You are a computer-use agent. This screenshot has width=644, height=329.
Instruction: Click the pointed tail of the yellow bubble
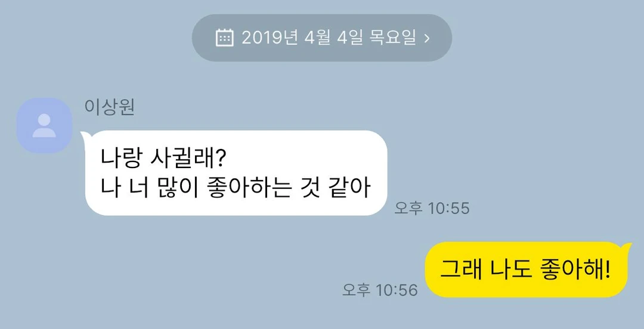(627, 246)
